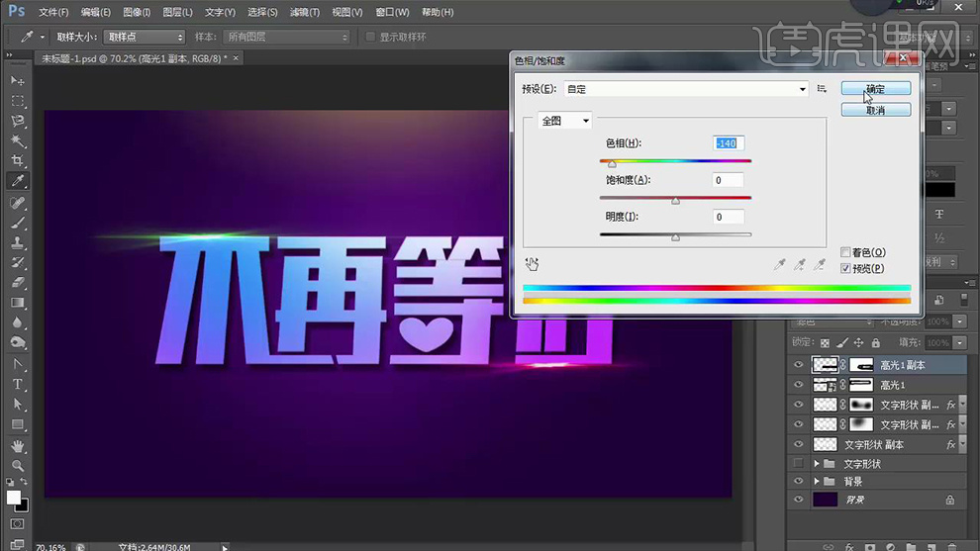This screenshot has height=551, width=980.
Task: Open the preset options menu icon
Action: (x=822, y=89)
